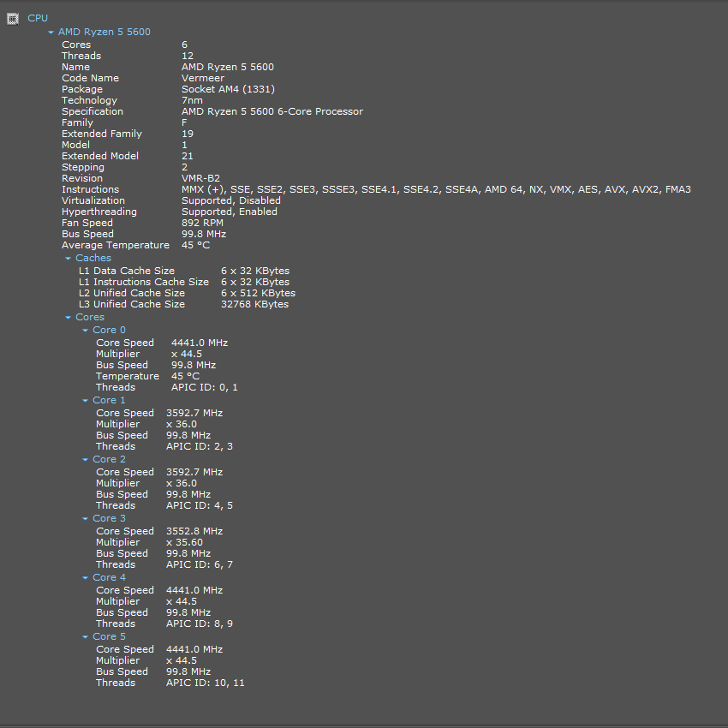
Task: Click the L1 Instructions Cache Size label
Action: (144, 283)
